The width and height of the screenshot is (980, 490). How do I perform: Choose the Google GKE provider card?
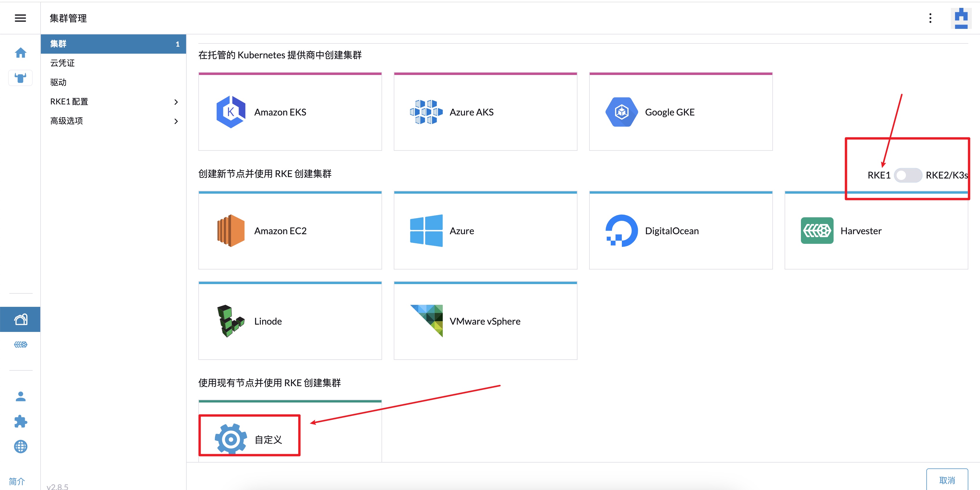[x=681, y=111]
